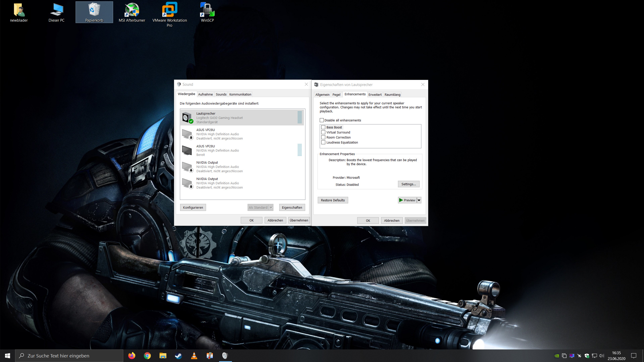Check Disable all enhancements
The image size is (644, 362).
(x=322, y=120)
